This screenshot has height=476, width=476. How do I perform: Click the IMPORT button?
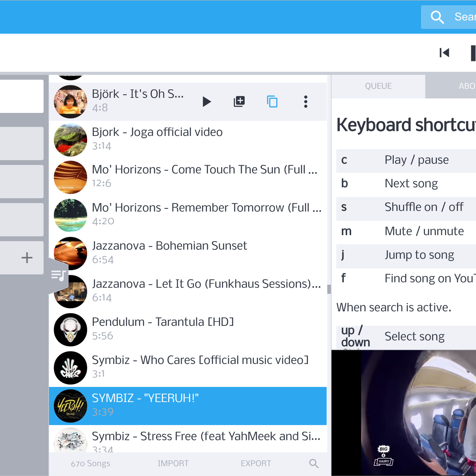pos(173,463)
